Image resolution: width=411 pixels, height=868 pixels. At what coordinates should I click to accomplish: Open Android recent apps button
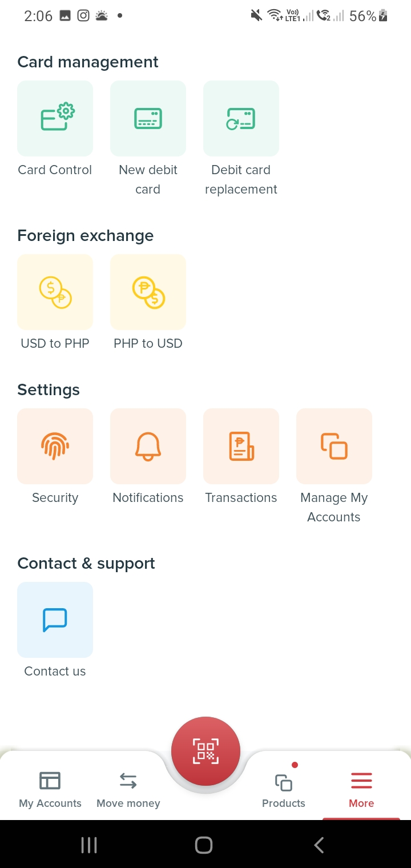89,845
